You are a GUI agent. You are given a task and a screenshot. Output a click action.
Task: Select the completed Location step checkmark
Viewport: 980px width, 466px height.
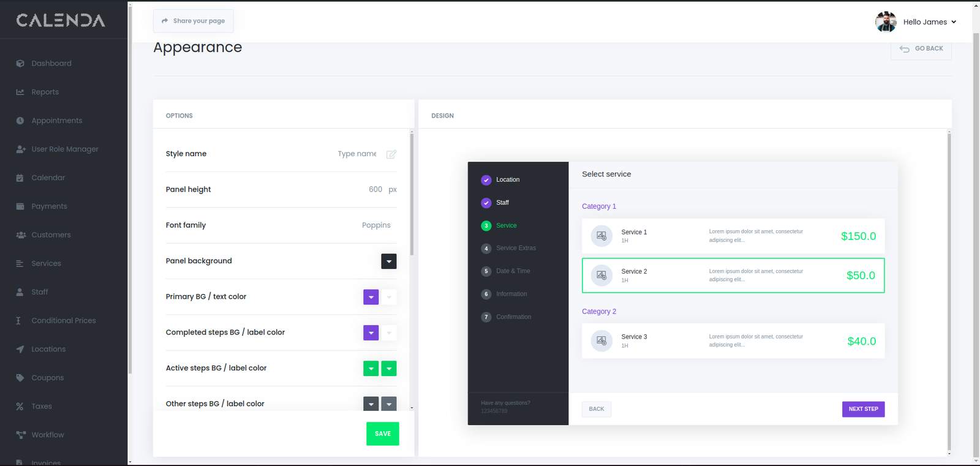[x=486, y=180]
